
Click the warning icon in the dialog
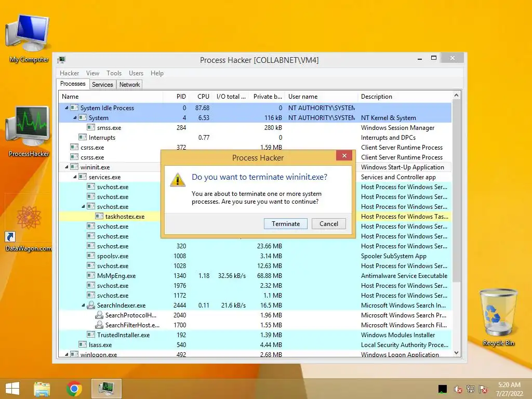pos(178,179)
